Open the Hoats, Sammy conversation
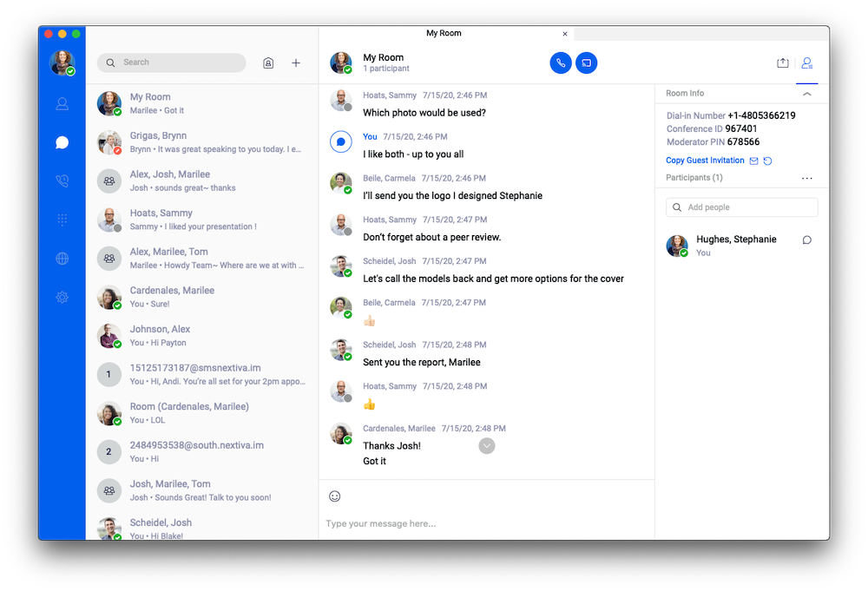The width and height of the screenshot is (868, 591). (x=202, y=220)
